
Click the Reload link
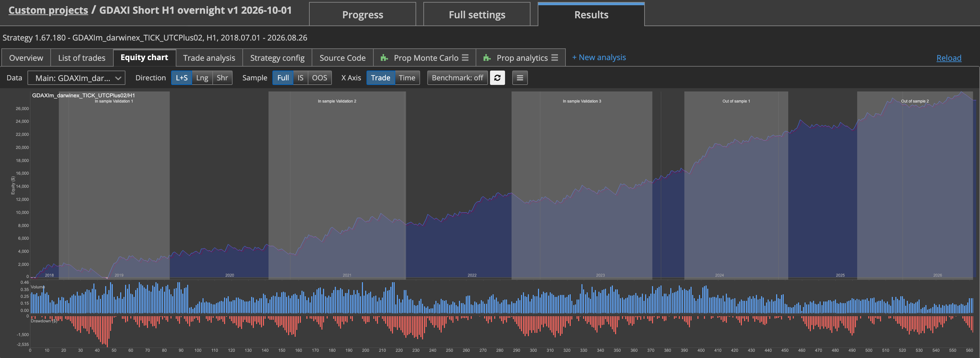coord(949,58)
